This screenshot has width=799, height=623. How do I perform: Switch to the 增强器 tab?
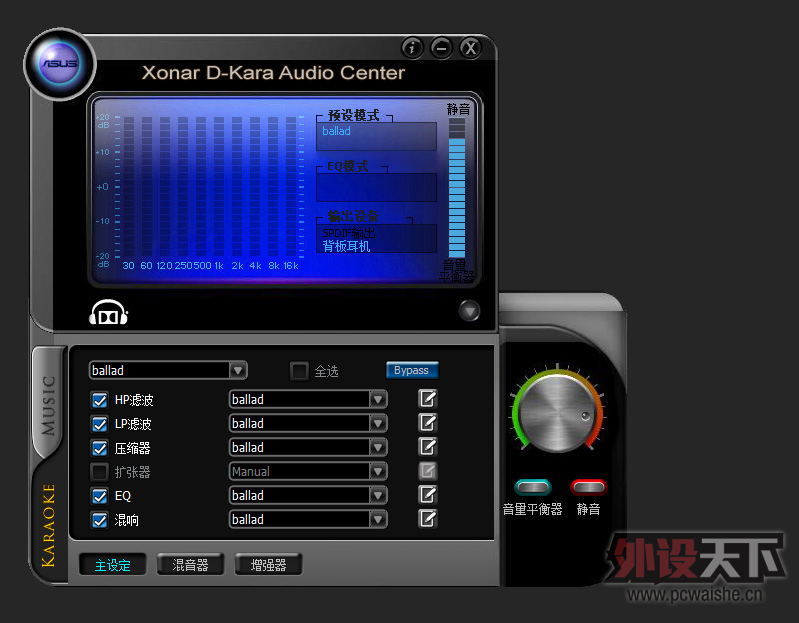[x=269, y=564]
